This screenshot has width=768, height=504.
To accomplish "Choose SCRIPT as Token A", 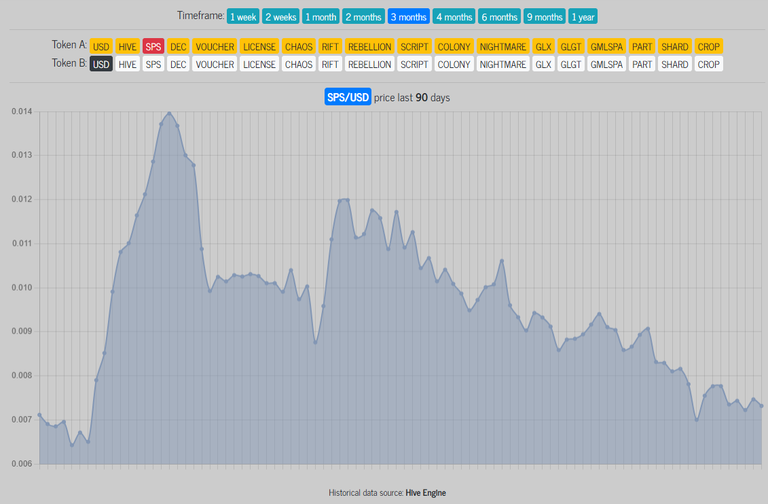I will [414, 47].
